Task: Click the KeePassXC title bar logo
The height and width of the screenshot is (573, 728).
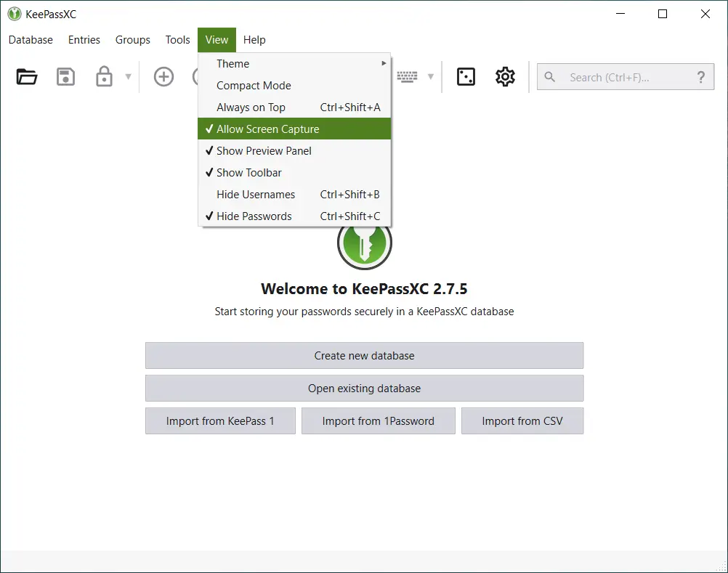Action: click(15, 14)
